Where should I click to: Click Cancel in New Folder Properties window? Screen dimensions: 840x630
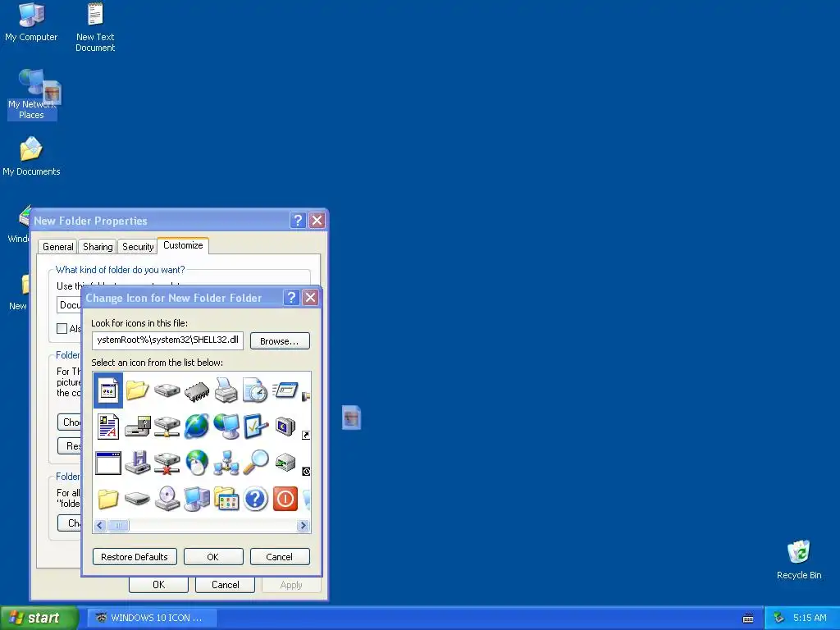[225, 584]
